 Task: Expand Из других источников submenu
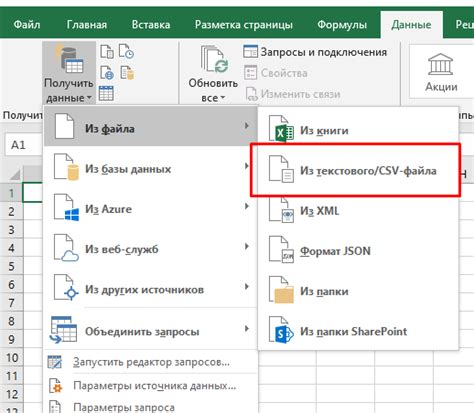pyautogui.click(x=151, y=289)
